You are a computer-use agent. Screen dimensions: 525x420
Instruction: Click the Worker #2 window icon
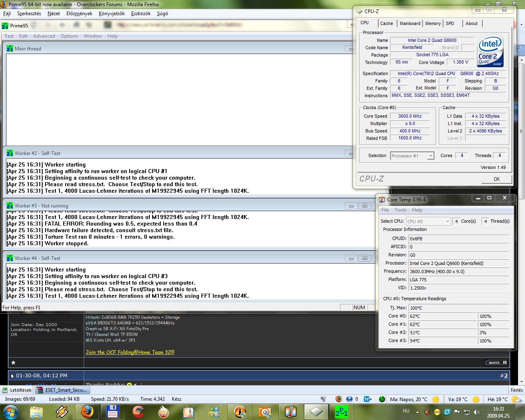pyautogui.click(x=10, y=153)
